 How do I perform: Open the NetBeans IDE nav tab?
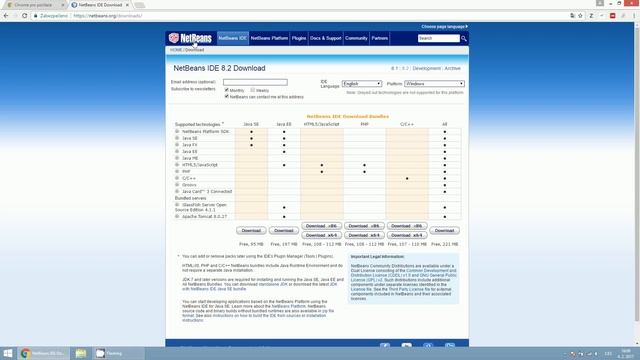[x=233, y=38]
